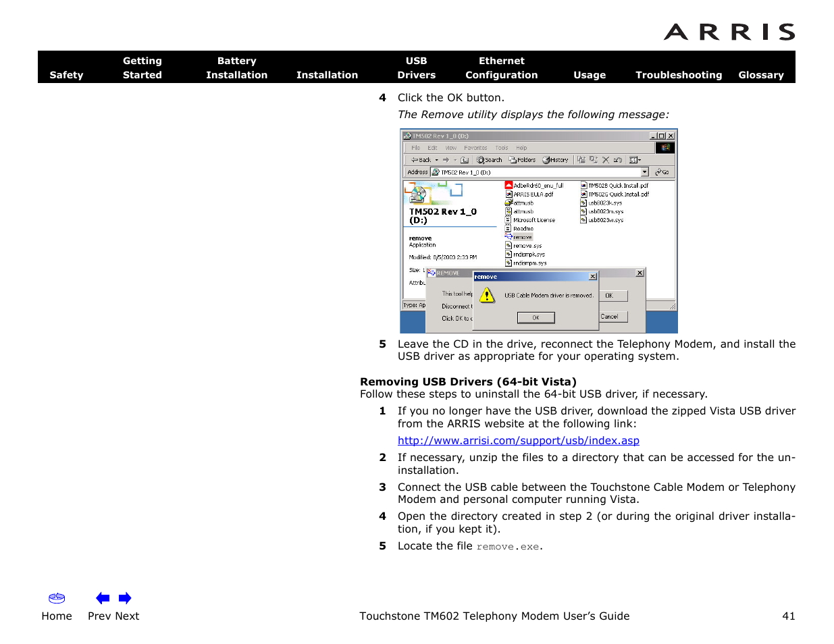
Task: Go to previous page with left arrow
Action: pyautogui.click(x=103, y=598)
